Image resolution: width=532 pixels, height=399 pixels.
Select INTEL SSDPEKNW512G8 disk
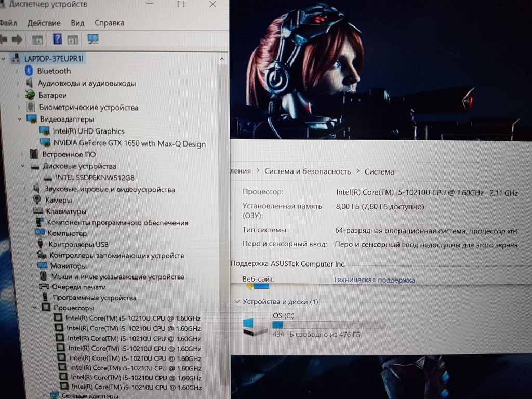pyautogui.click(x=95, y=178)
